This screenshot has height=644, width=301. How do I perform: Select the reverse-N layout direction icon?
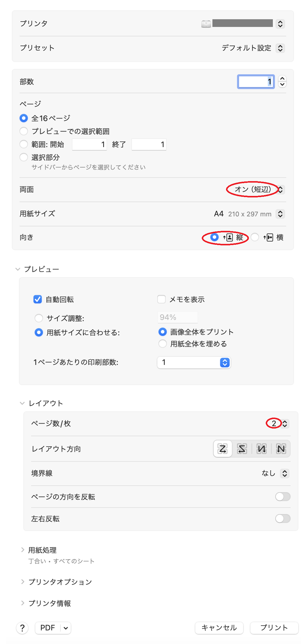click(280, 449)
